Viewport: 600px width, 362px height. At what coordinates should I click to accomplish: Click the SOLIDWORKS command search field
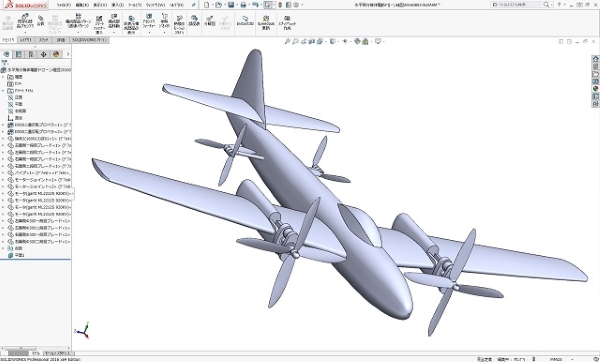pos(517,5)
